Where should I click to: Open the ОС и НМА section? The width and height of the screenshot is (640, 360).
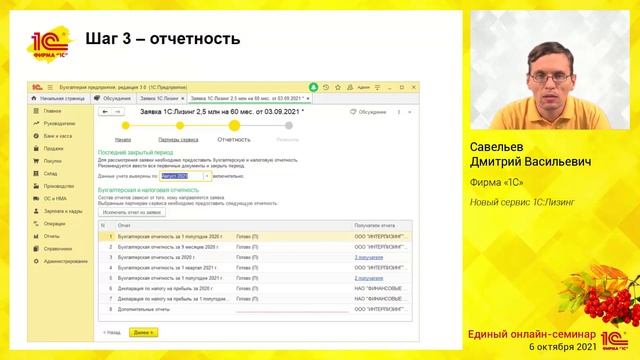click(x=55, y=199)
